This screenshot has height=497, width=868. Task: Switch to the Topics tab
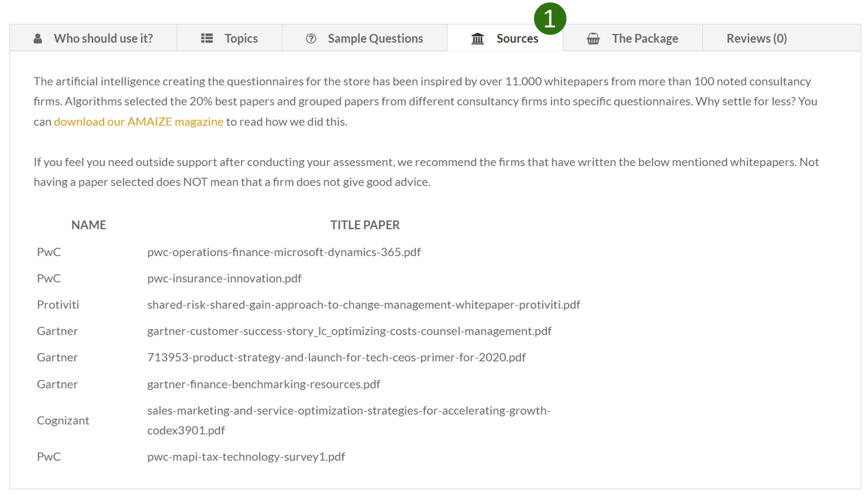point(229,38)
